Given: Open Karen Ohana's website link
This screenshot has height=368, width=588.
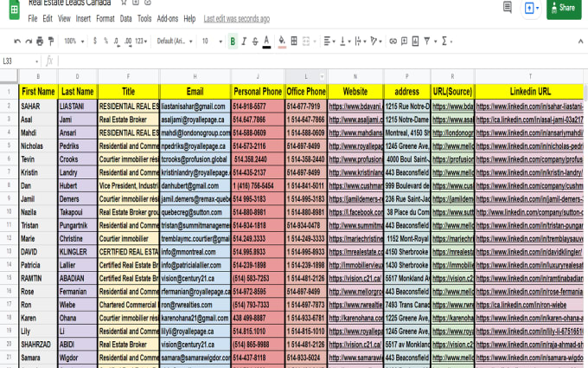Looking at the screenshot, I should tap(356, 318).
